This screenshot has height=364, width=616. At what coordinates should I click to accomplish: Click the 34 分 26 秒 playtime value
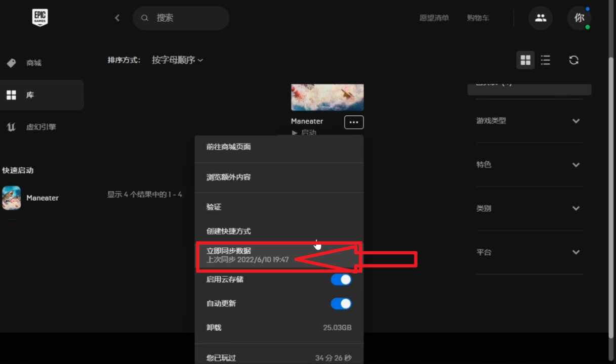[334, 358]
